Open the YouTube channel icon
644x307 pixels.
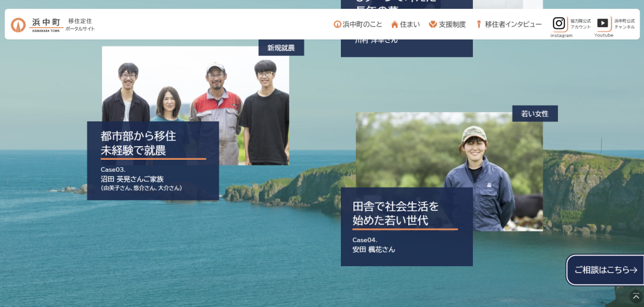pos(602,23)
